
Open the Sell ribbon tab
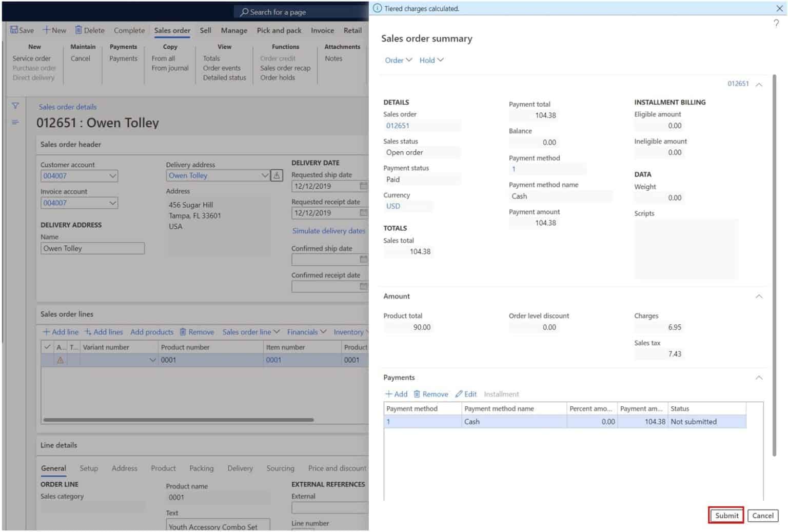[206, 30]
